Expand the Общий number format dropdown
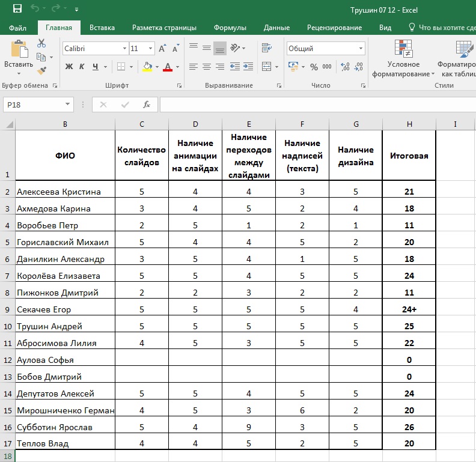476x462 pixels. coord(361,48)
